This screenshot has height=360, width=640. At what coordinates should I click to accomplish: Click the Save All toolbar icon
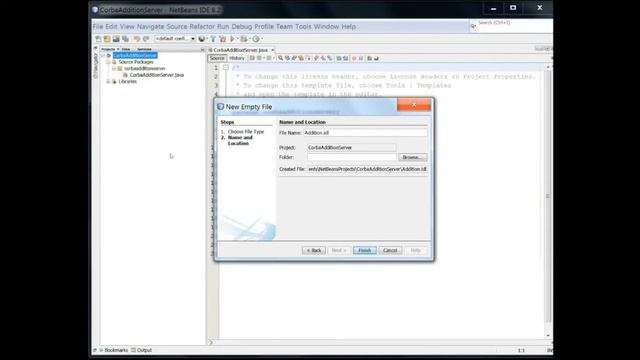click(x=125, y=39)
